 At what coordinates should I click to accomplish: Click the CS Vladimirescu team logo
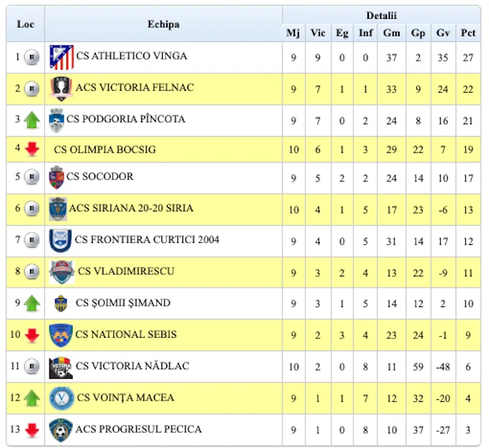click(x=62, y=271)
